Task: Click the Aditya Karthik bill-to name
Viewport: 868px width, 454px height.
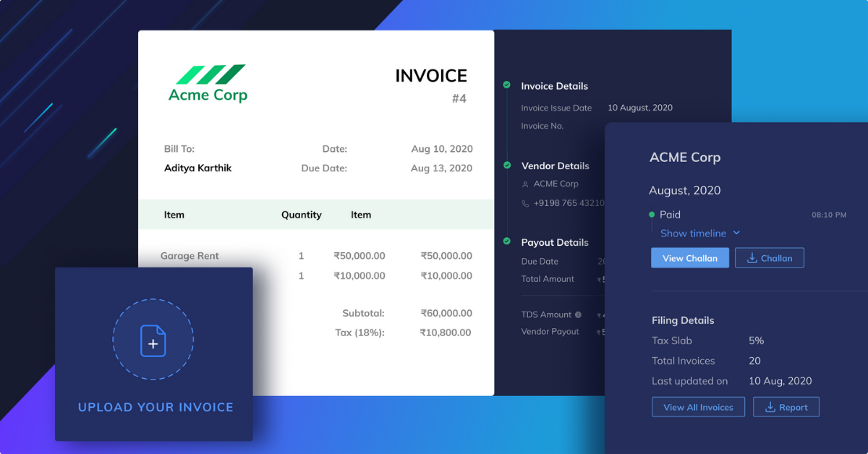Action: tap(197, 168)
